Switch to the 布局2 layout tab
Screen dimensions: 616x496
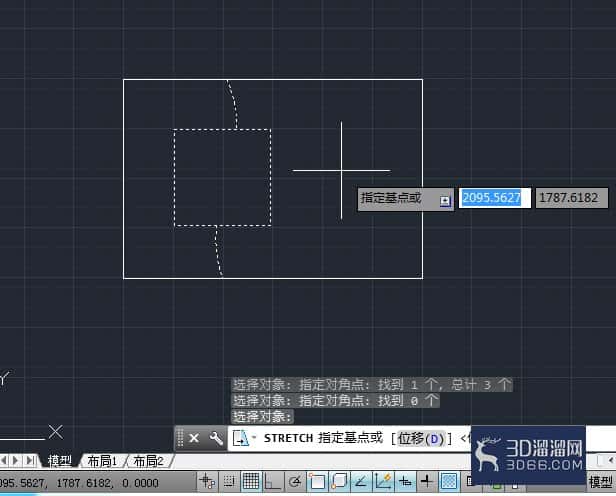pyautogui.click(x=148, y=461)
